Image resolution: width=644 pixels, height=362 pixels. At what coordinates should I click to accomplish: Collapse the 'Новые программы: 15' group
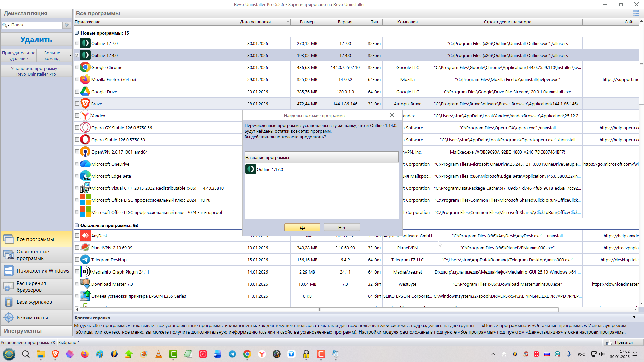77,33
